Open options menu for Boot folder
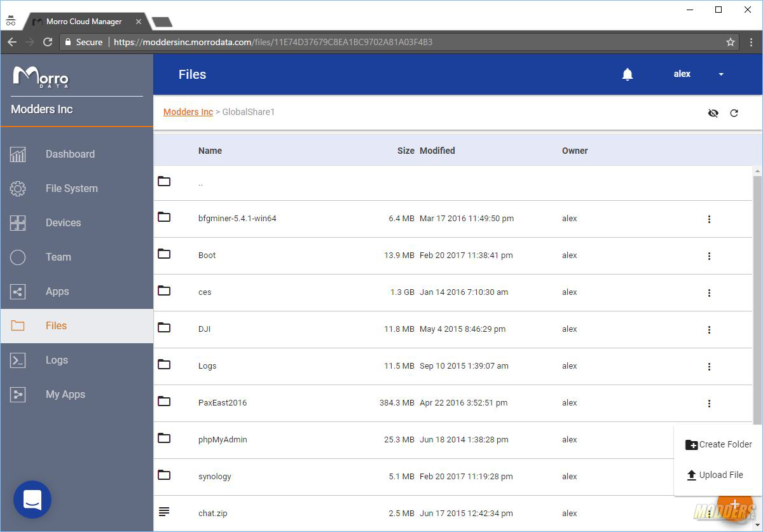763x532 pixels. (x=709, y=256)
